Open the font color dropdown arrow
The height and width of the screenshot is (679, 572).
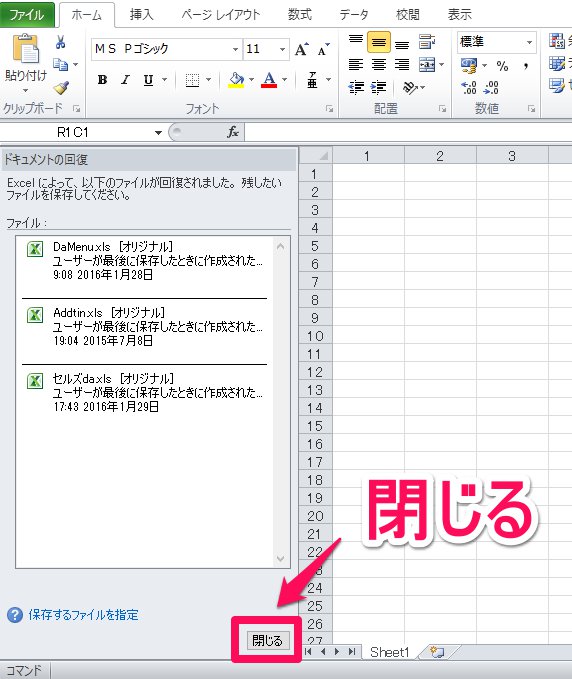point(284,80)
